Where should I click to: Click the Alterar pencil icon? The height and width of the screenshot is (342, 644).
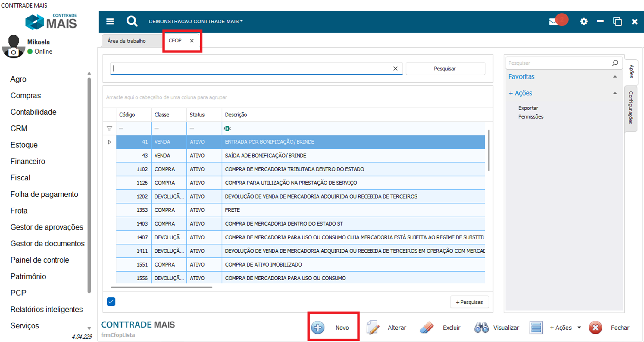pos(373,328)
